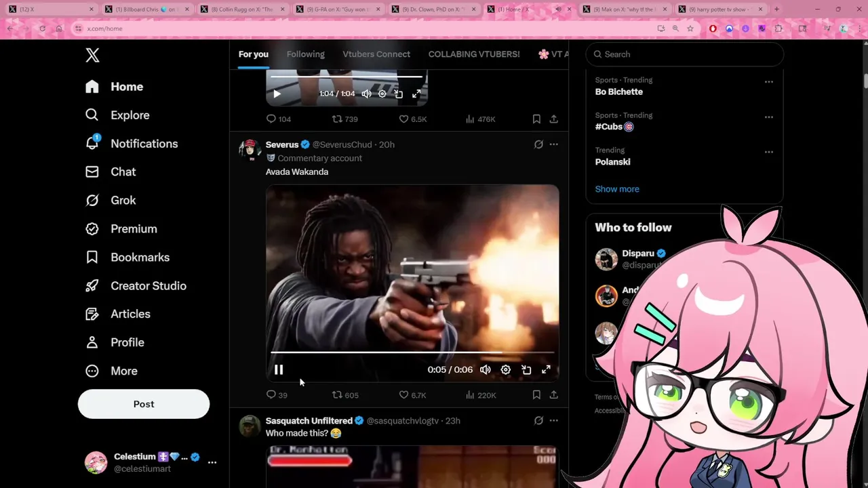Bookmark this page with star icon

[690, 28]
